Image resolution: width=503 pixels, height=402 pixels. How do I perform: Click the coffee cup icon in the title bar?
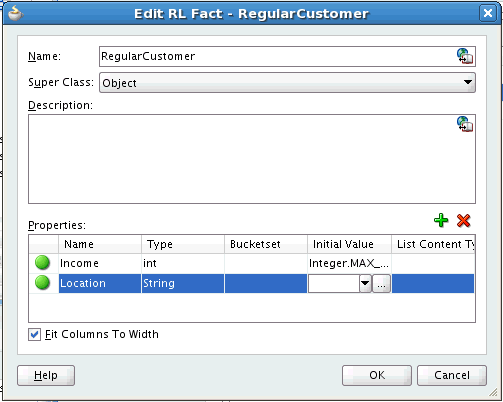(x=15, y=13)
